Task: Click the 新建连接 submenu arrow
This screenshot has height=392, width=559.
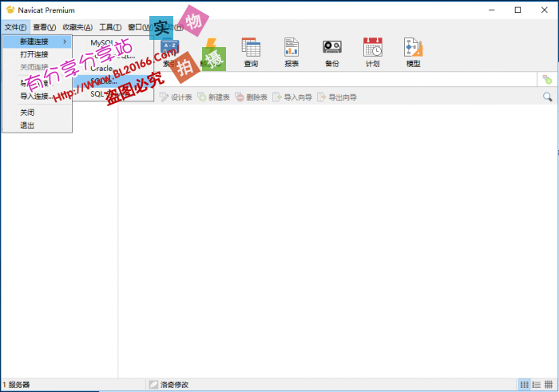Action: click(x=65, y=42)
